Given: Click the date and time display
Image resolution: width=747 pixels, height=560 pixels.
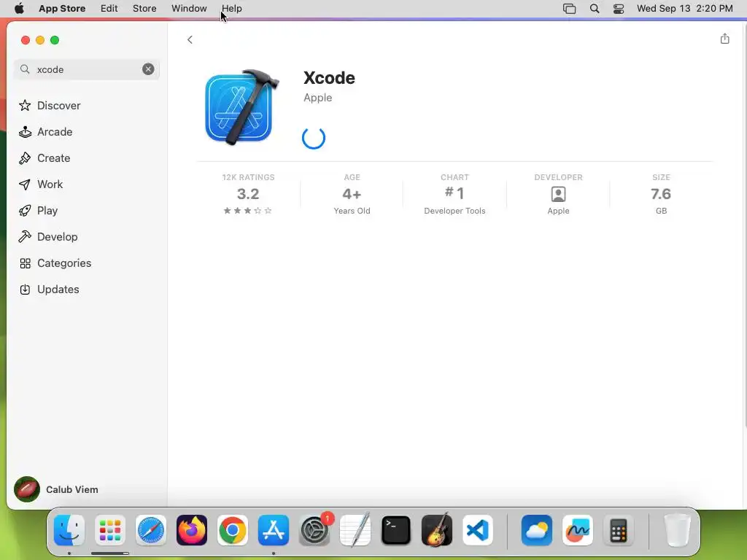Looking at the screenshot, I should 684,9.
